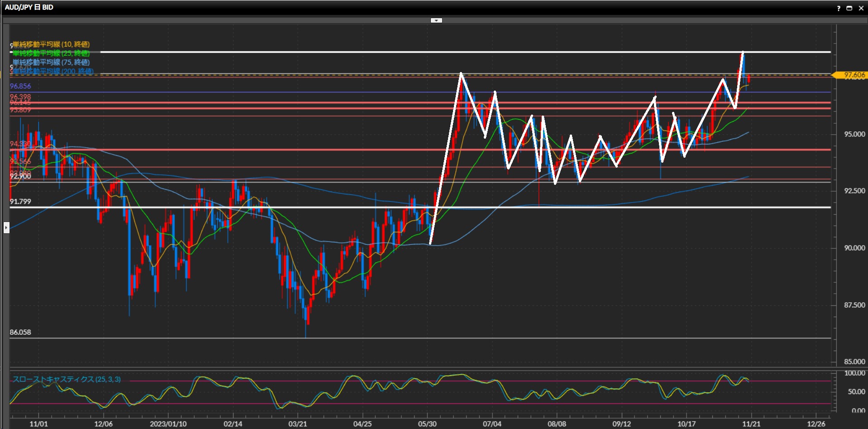Select the Slow Stochastics (25, 3, 3) label

click(x=67, y=379)
